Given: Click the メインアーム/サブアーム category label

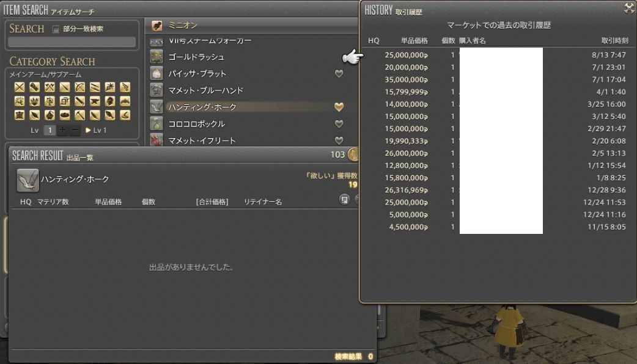Looking at the screenshot, I should [45, 75].
